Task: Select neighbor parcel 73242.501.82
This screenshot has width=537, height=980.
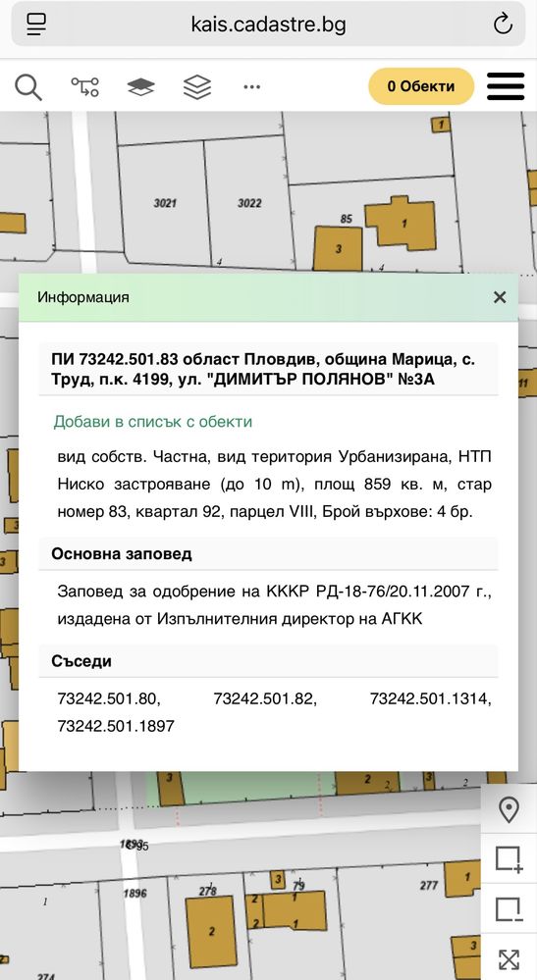Action: [265, 698]
